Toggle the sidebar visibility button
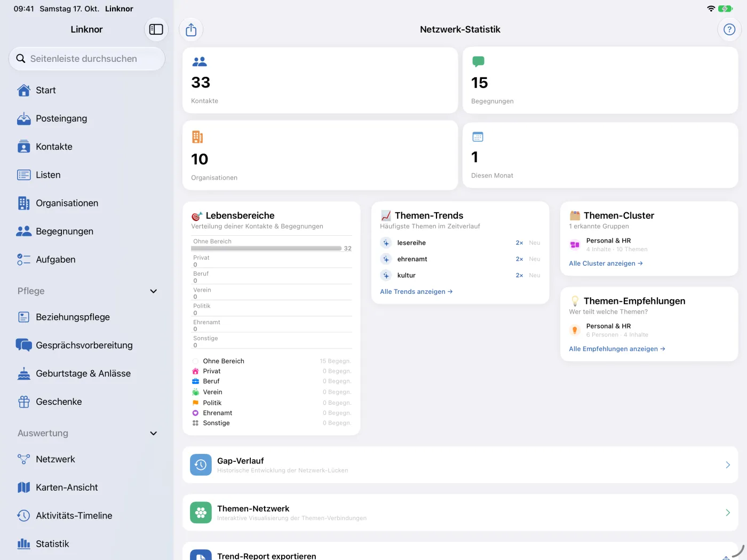 click(x=156, y=29)
